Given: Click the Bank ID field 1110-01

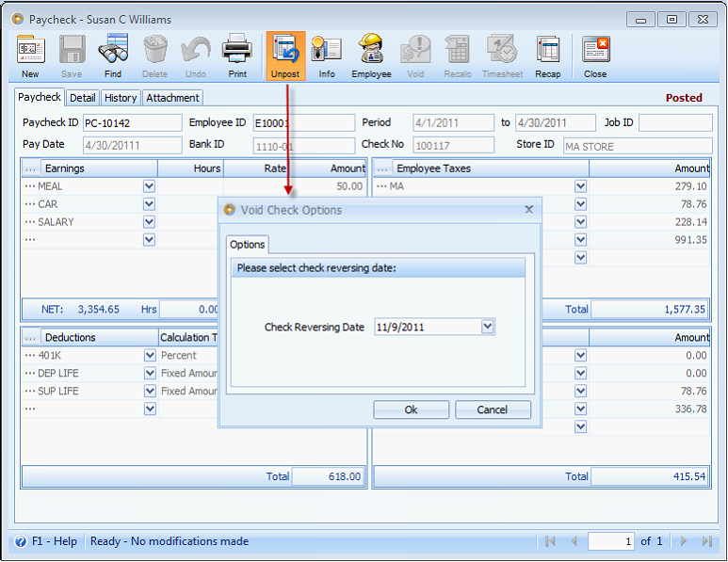Looking at the screenshot, I should tap(304, 146).
